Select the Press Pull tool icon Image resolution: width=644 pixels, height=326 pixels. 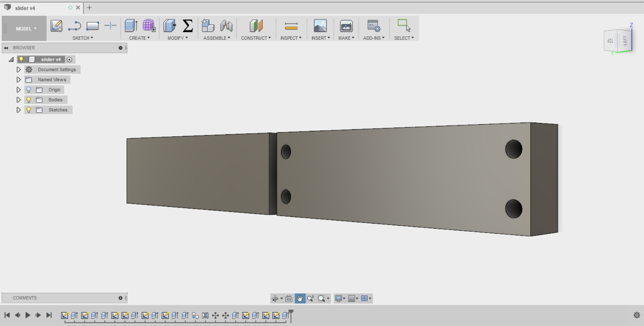170,26
